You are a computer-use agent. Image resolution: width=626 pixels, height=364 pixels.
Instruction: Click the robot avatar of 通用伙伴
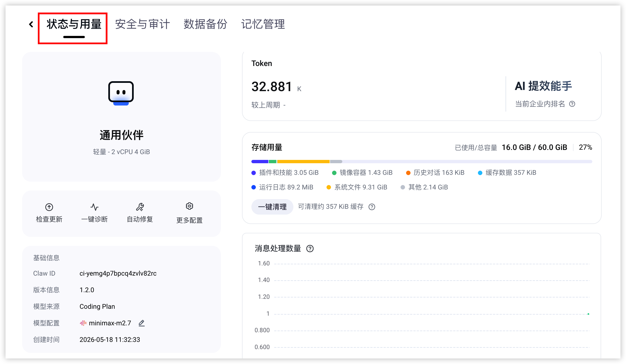tap(121, 93)
